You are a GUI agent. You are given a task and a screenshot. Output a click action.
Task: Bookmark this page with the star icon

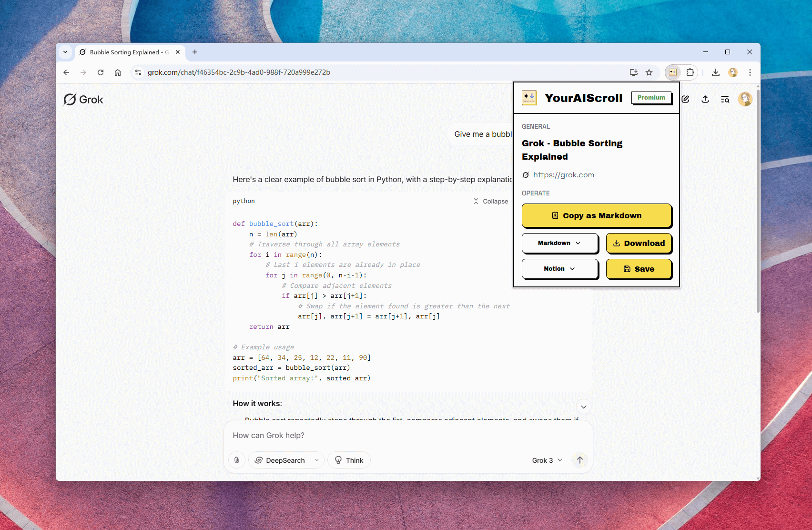click(x=649, y=72)
